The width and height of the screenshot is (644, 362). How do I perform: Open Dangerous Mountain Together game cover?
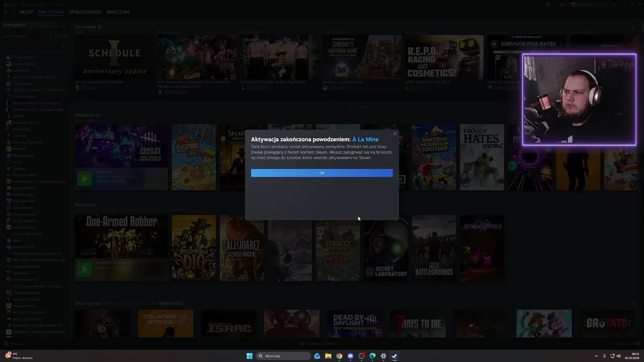(x=434, y=157)
